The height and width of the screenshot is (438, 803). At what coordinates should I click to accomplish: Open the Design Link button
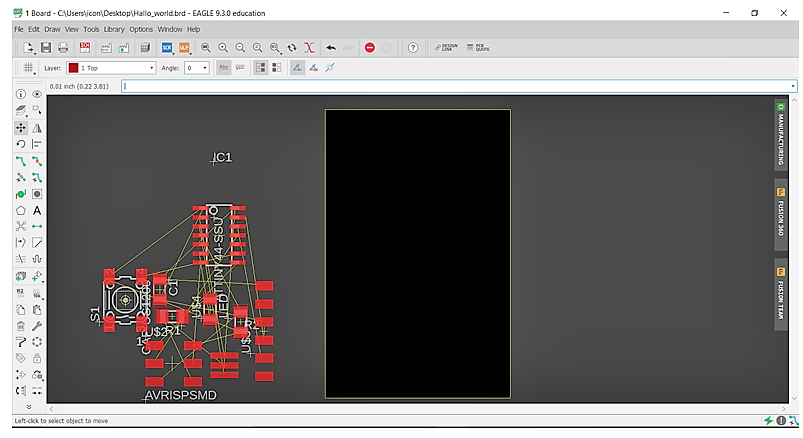(x=447, y=48)
